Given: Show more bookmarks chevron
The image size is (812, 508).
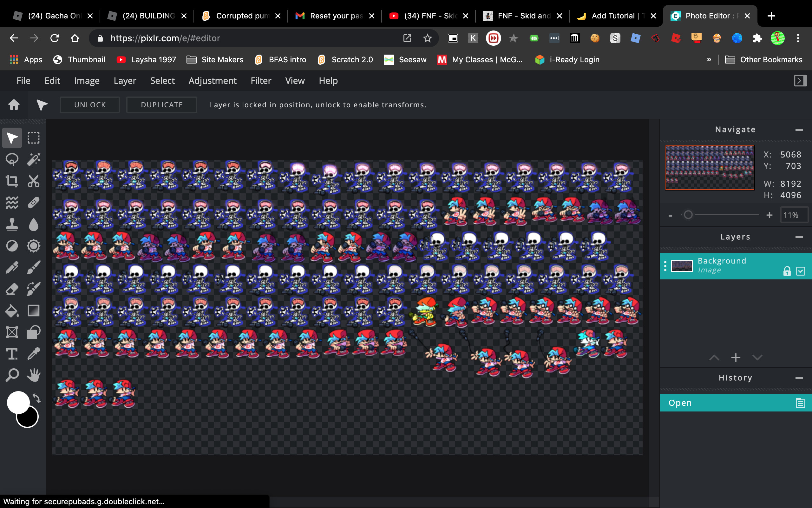Looking at the screenshot, I should click(x=709, y=59).
